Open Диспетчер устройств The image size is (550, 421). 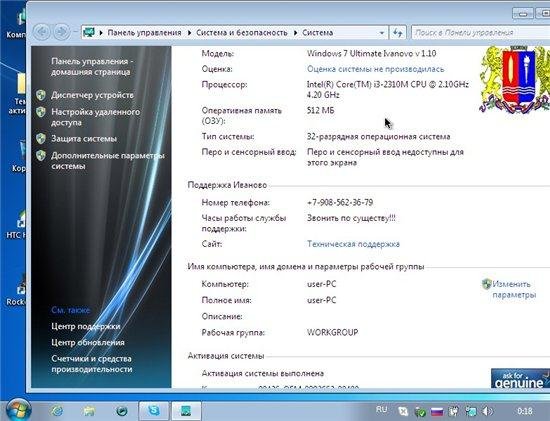(92, 95)
